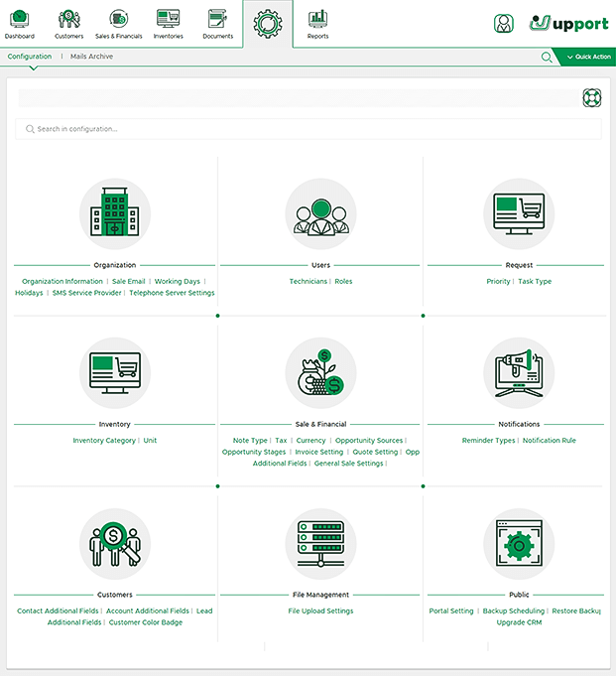Click the lifebuoy help icon
The width and height of the screenshot is (616, 676).
(x=592, y=98)
